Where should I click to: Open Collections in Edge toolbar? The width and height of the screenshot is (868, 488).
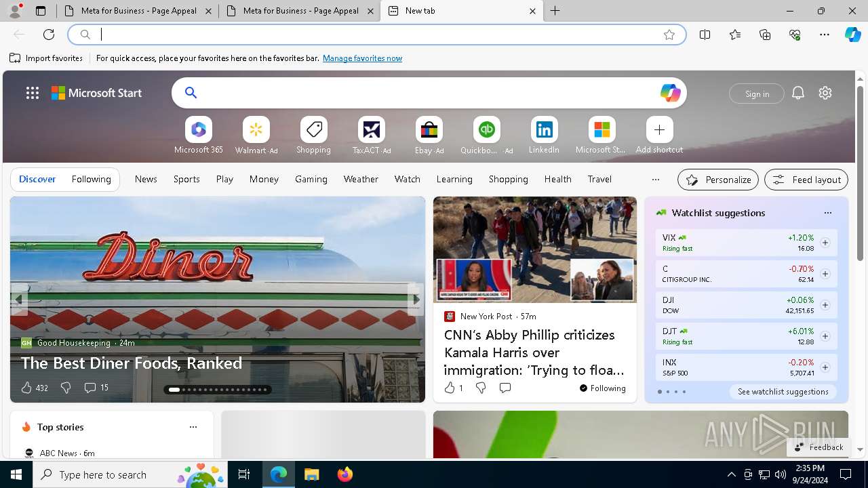(x=765, y=35)
